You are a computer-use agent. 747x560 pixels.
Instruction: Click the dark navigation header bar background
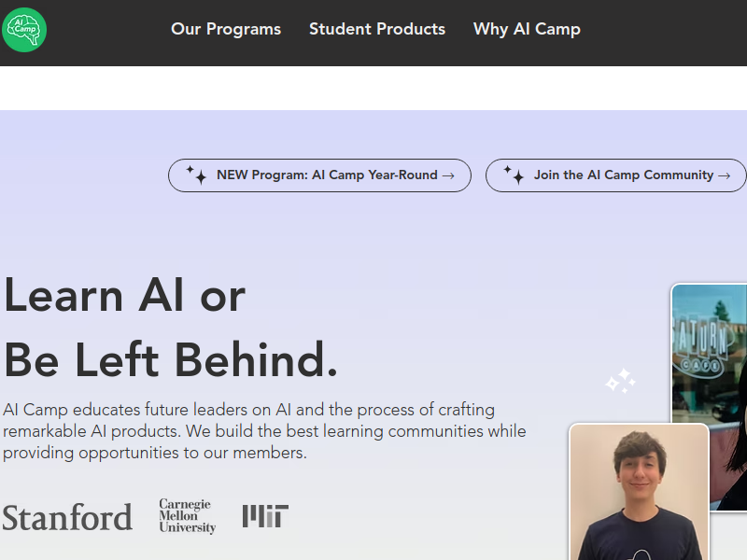click(x=667, y=33)
